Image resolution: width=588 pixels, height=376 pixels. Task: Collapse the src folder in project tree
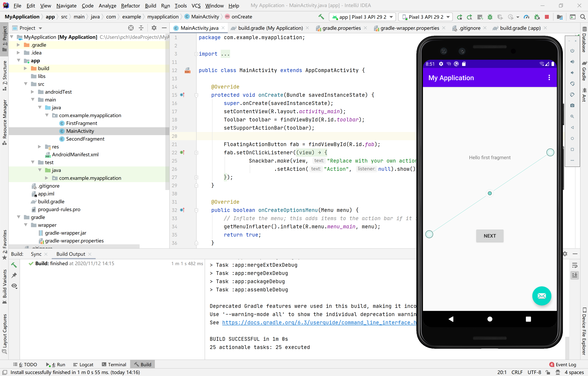[25, 84]
